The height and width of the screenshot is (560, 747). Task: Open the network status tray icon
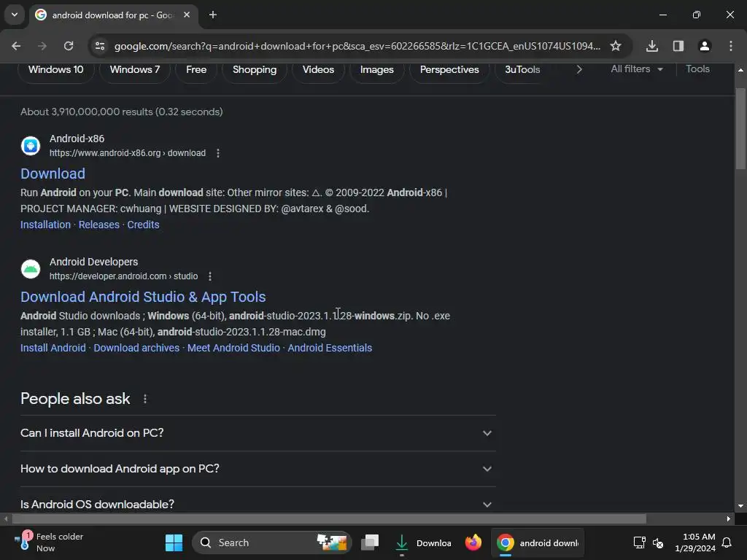639,542
